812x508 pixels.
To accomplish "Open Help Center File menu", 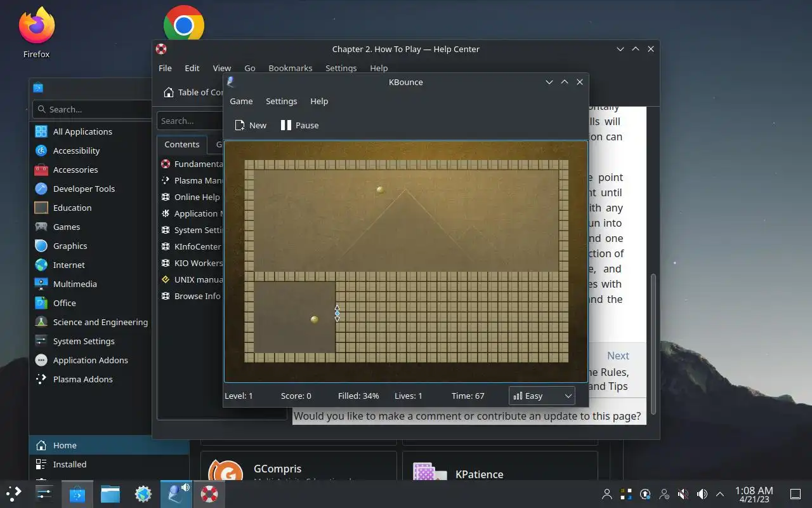I will tap(165, 68).
